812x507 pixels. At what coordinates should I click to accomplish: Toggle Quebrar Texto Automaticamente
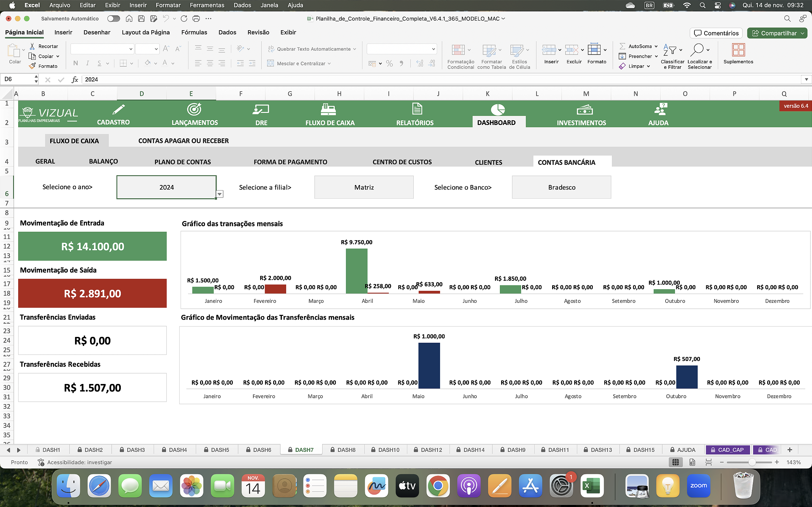point(312,49)
